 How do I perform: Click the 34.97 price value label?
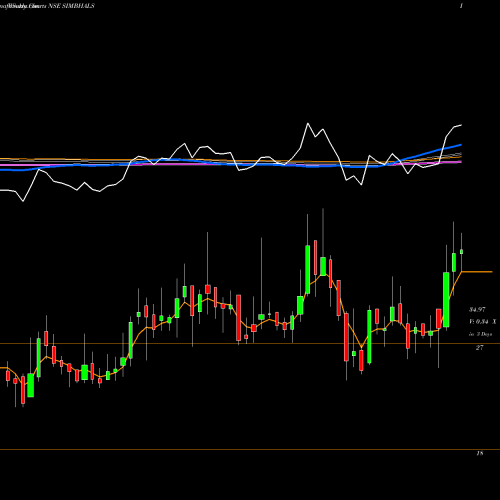(x=477, y=310)
